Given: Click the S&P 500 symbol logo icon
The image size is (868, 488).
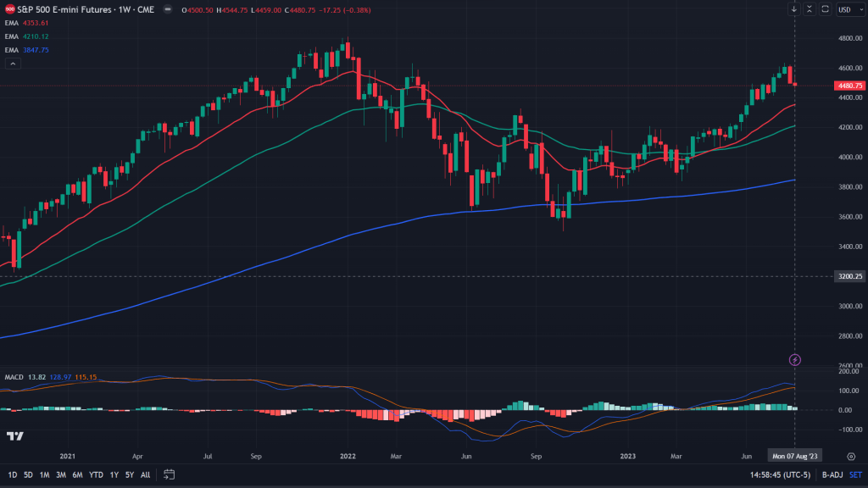Looking at the screenshot, I should tap(8, 9).
